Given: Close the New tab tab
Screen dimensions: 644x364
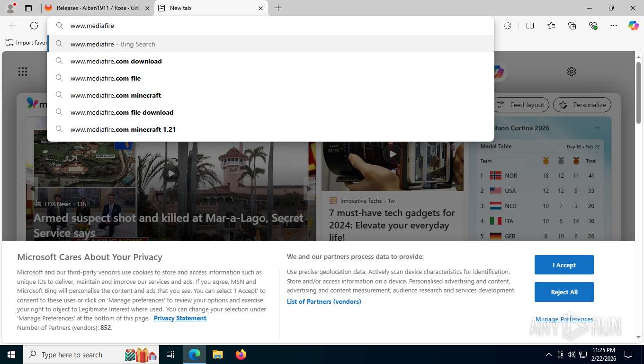Looking at the screenshot, I should tap(260, 8).
